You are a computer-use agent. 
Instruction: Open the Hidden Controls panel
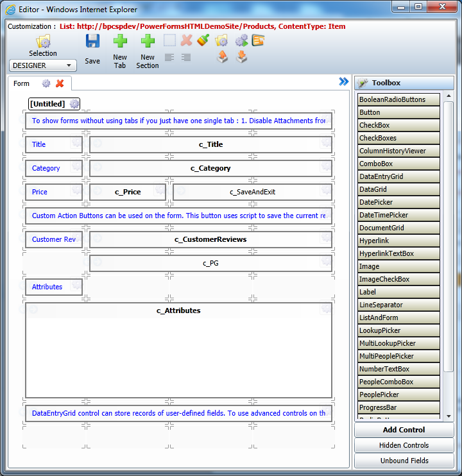pos(404,445)
